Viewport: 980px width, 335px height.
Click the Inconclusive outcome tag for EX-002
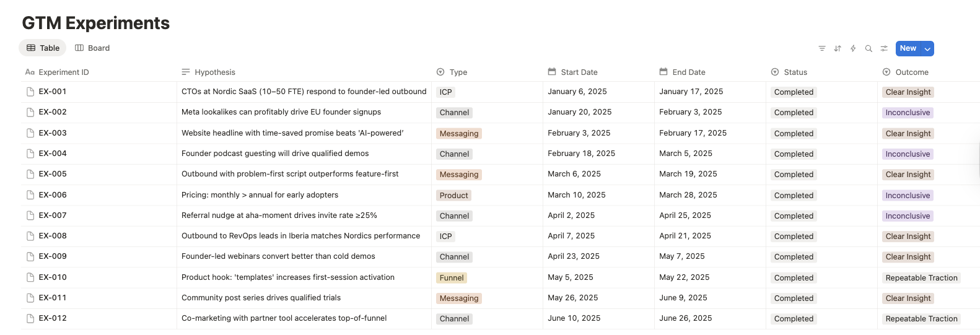click(908, 113)
